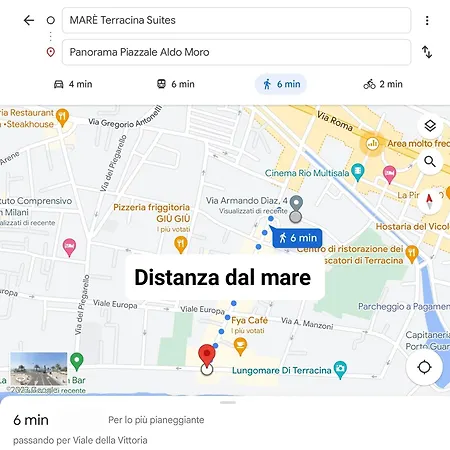Open the three-dot overflow menu

(427, 20)
